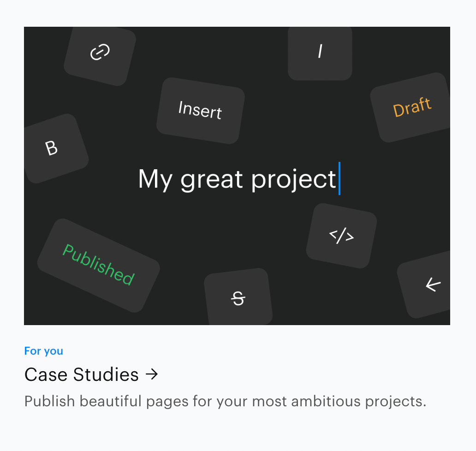Click the word project in the title

[293, 179]
